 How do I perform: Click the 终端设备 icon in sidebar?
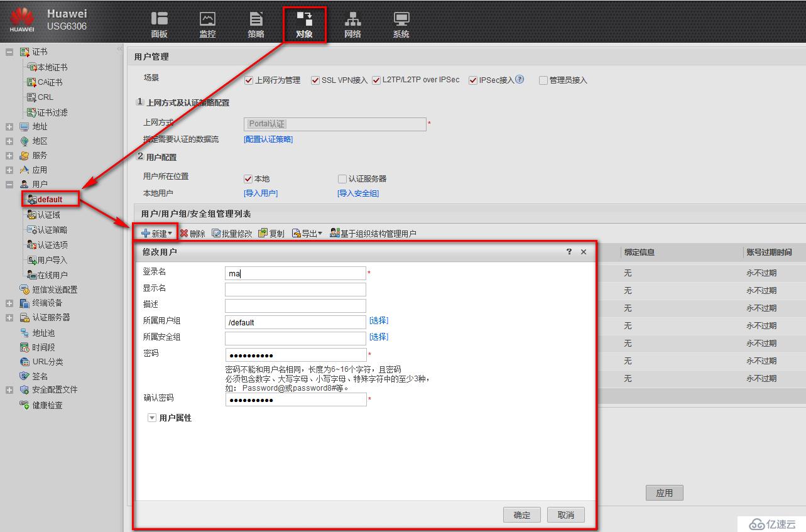click(x=25, y=303)
